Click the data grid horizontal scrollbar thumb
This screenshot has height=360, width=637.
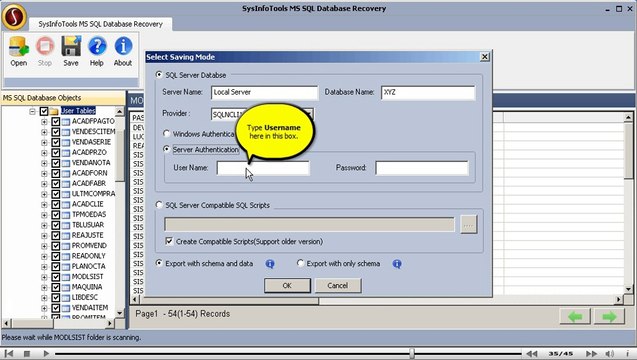[230, 301]
